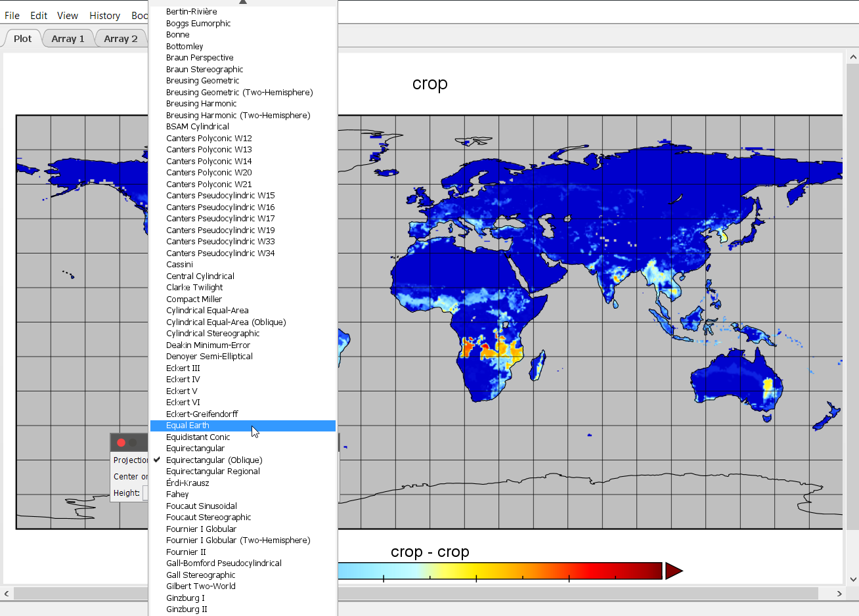
Task: Choose Gilbert Two-World projection
Action: (x=243, y=586)
